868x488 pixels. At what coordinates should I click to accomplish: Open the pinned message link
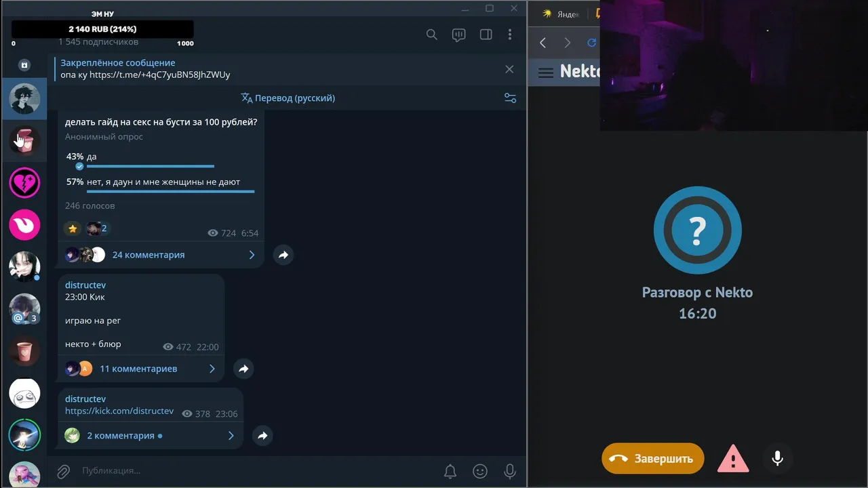click(x=160, y=75)
